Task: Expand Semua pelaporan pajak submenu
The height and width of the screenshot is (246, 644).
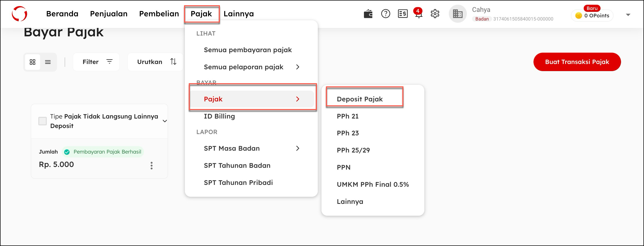Action: (297, 67)
